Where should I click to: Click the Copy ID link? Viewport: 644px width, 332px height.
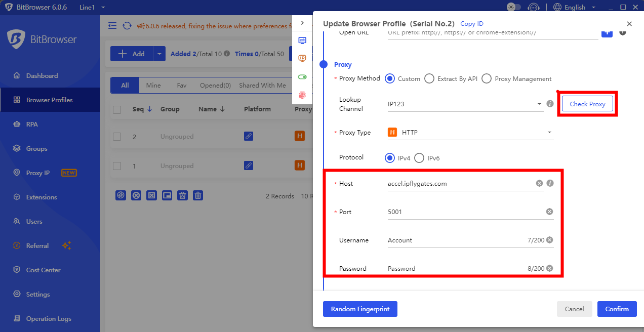472,24
